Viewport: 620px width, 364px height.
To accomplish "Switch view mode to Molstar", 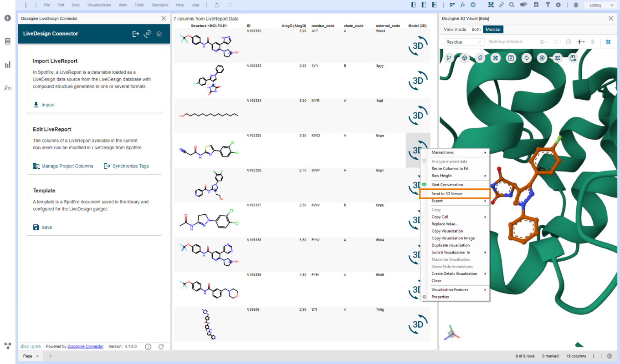I will pyautogui.click(x=493, y=29).
